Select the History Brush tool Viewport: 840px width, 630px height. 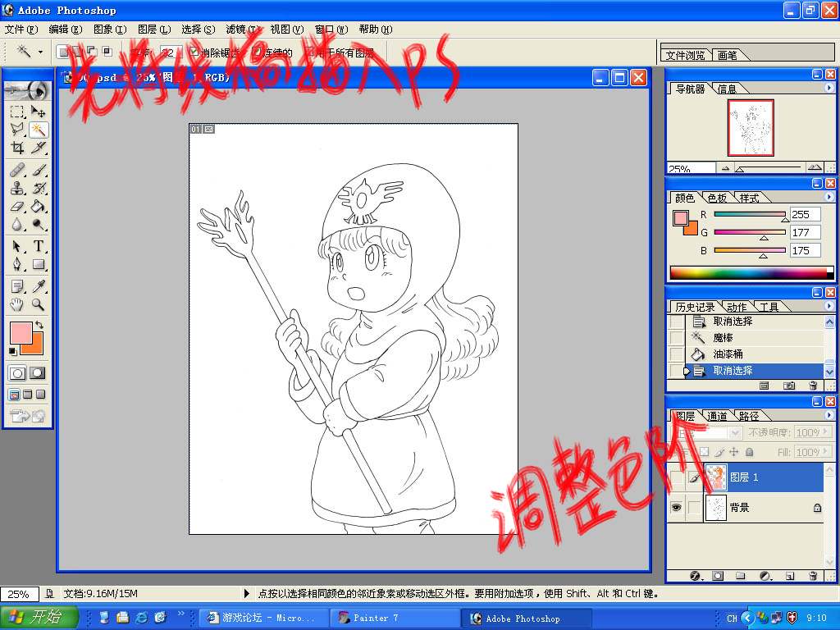pos(38,188)
